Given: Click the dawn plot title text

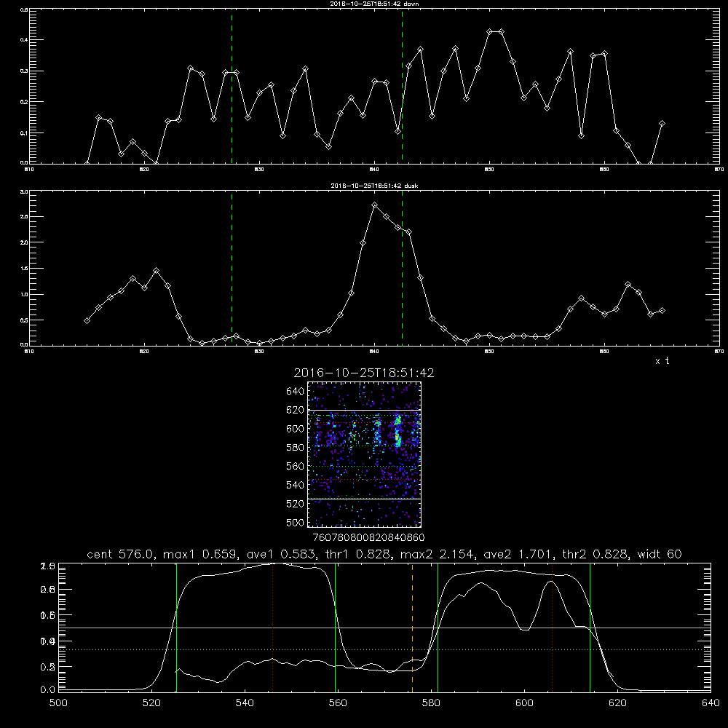Looking at the screenshot, I should coord(374,4).
